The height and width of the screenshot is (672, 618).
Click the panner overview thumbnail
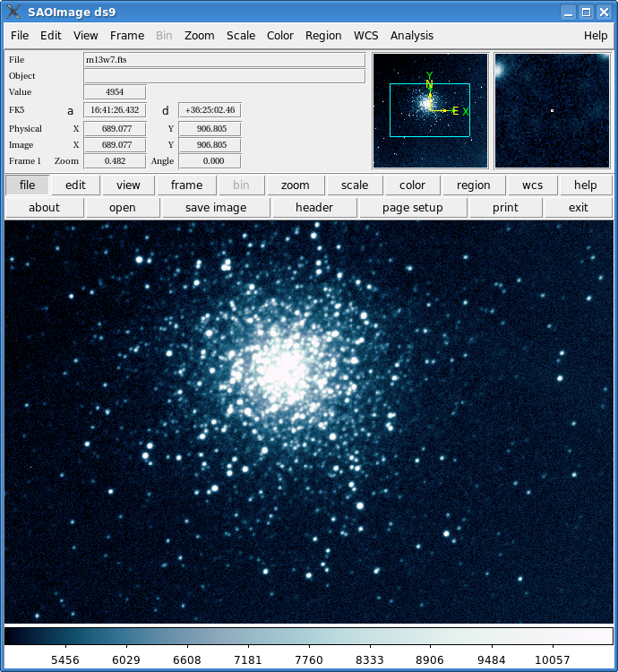(430, 110)
